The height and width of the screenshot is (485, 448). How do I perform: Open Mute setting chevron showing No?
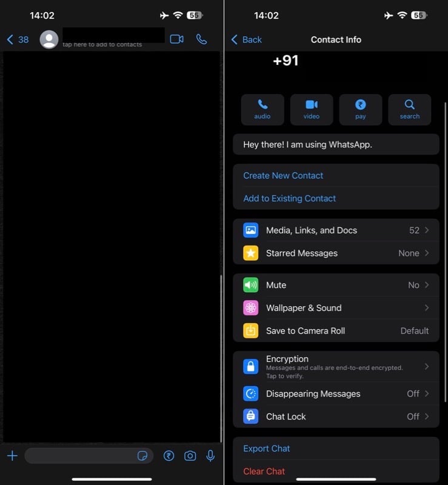(x=427, y=285)
